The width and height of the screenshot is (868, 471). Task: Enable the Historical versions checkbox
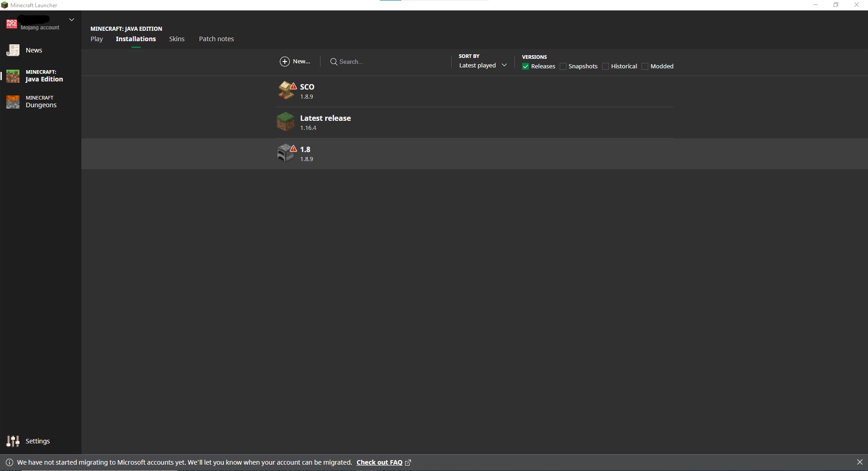coord(605,67)
